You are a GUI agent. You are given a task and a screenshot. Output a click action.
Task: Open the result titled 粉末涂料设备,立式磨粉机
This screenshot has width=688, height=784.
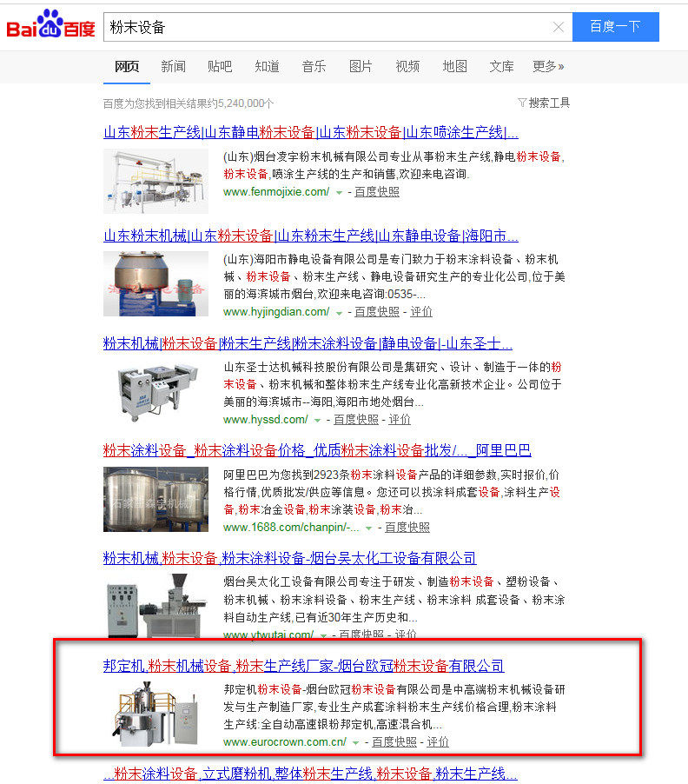pyautogui.click(x=311, y=774)
